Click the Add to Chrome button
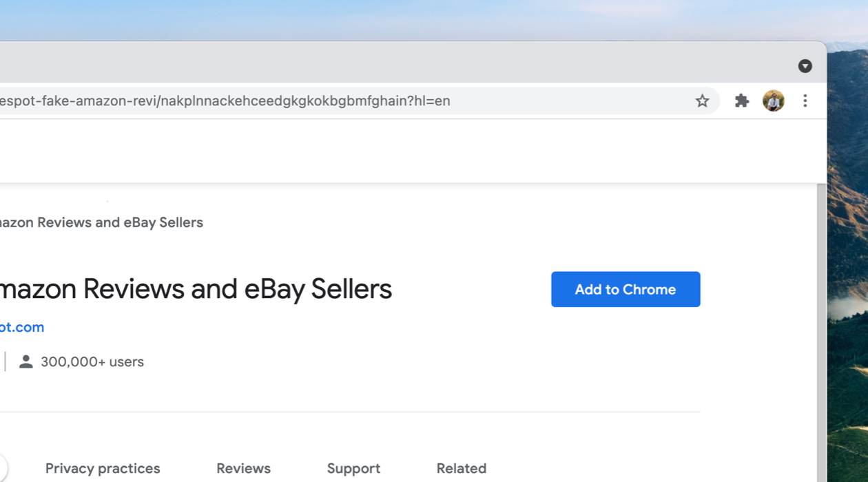Image resolution: width=868 pixels, height=482 pixels. [626, 289]
